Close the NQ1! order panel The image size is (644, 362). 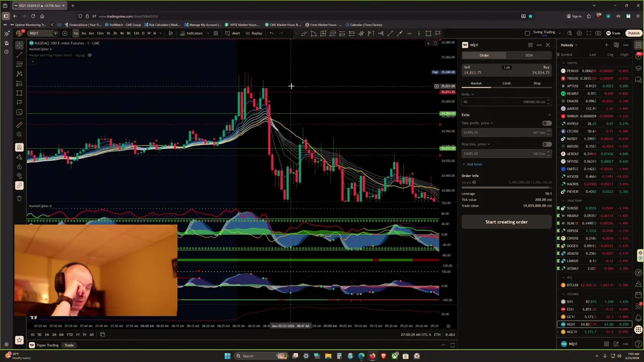[x=547, y=45]
